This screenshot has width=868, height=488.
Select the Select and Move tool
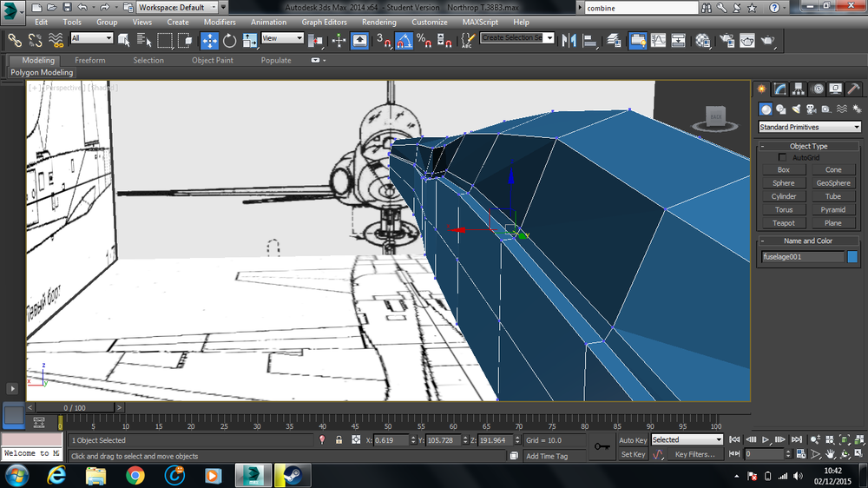209,40
